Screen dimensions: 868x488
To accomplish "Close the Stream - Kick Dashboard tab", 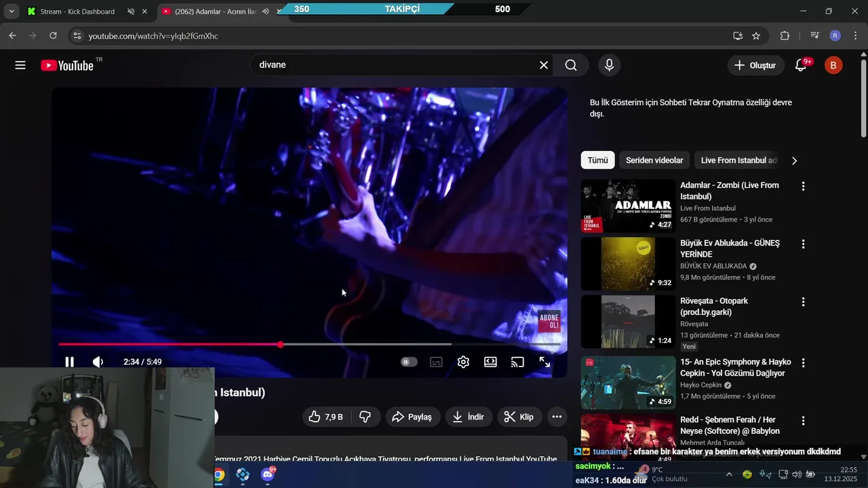I will (x=144, y=12).
